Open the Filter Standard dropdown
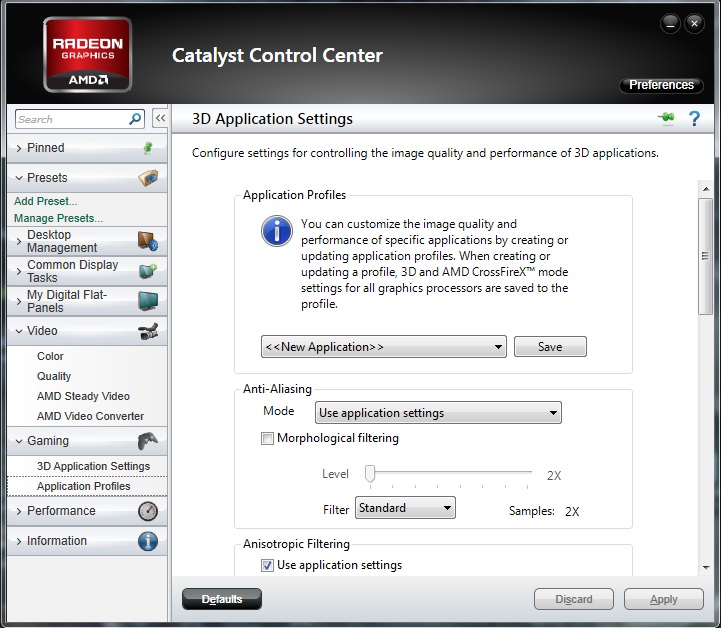The height and width of the screenshot is (628, 723). [x=405, y=508]
